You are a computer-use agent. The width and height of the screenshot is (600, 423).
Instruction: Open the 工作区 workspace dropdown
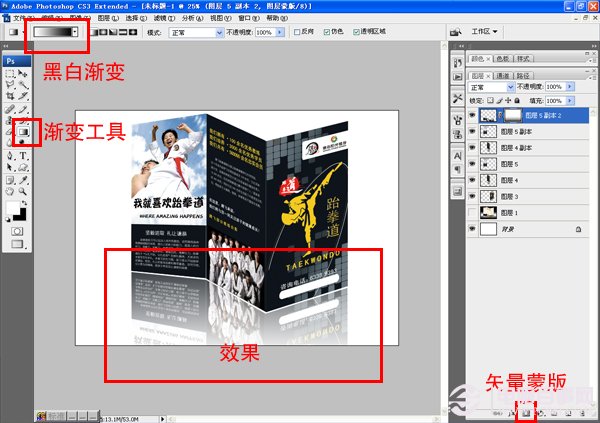point(484,31)
